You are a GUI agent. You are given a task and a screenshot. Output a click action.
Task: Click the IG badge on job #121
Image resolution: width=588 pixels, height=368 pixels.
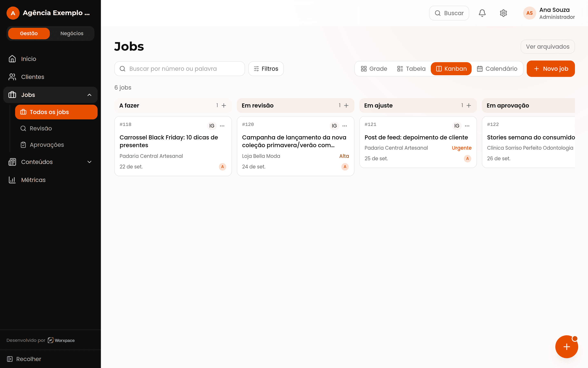click(457, 126)
